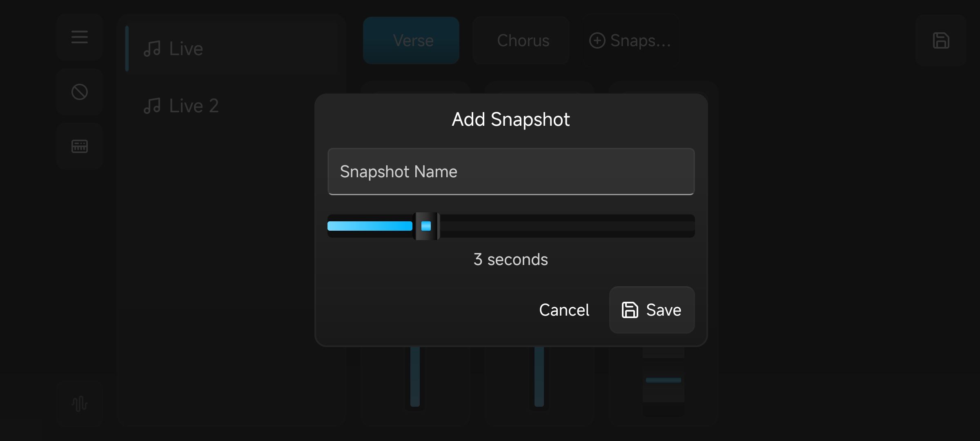Open the keyboard panel icon
This screenshot has height=441, width=980.
point(80,146)
